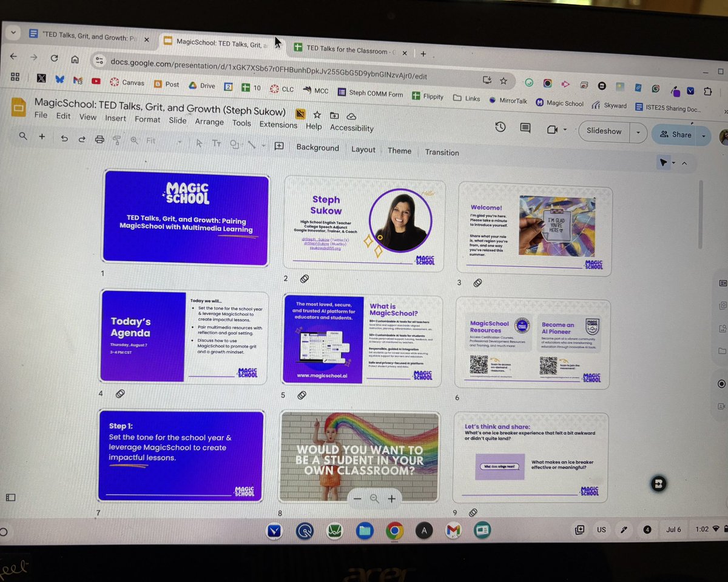
Task: Open Gmail from the shelf
Action: [x=453, y=530]
